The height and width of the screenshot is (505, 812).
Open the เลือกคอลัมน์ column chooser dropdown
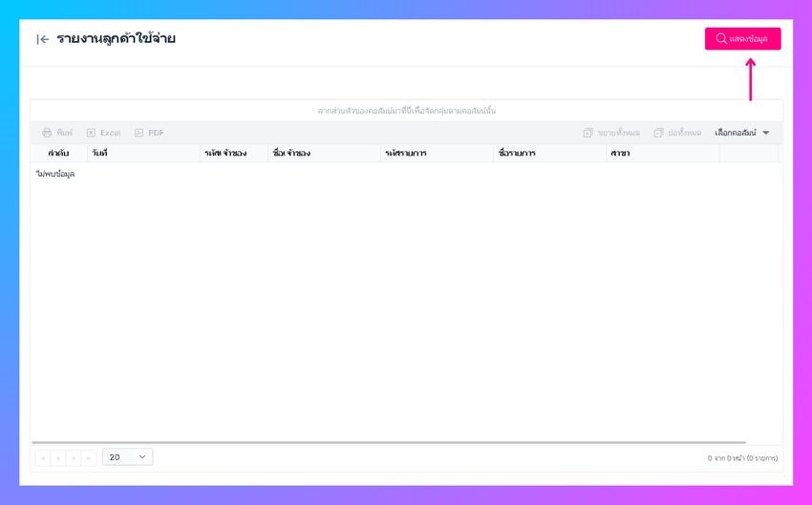click(742, 133)
